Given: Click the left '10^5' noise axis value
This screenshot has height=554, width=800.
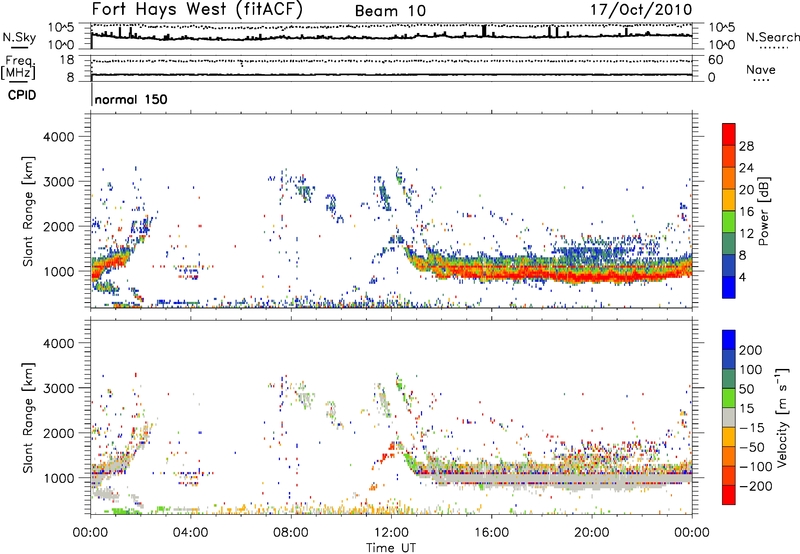Looking at the screenshot, I should coord(61,28).
